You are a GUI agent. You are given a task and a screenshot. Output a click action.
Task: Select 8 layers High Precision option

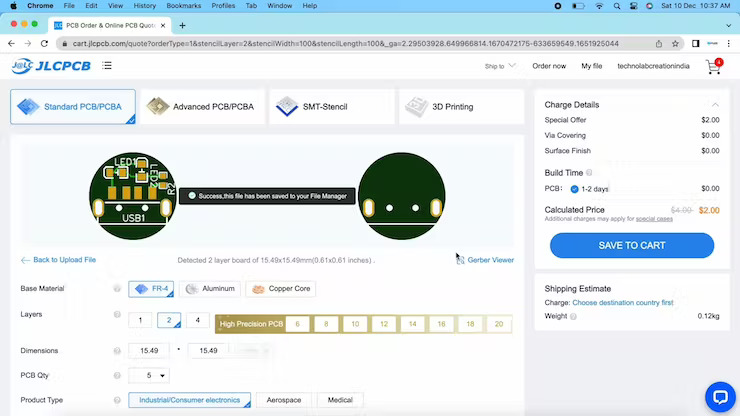[x=326, y=324]
